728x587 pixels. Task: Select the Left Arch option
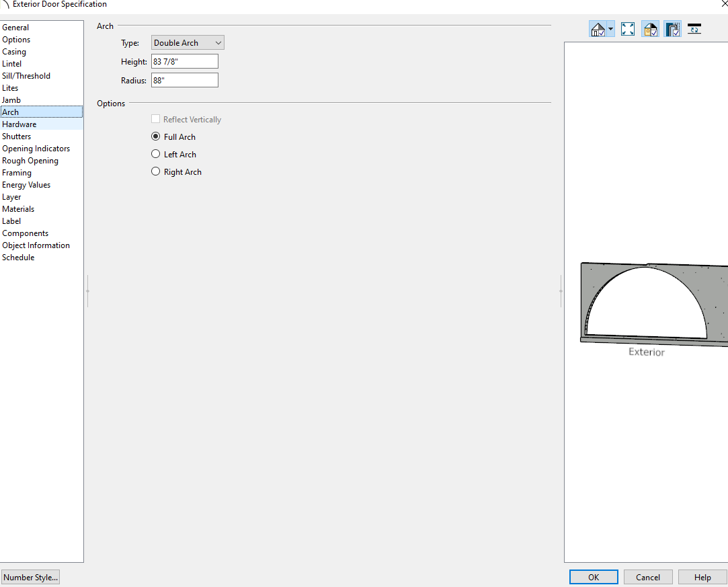[156, 154]
